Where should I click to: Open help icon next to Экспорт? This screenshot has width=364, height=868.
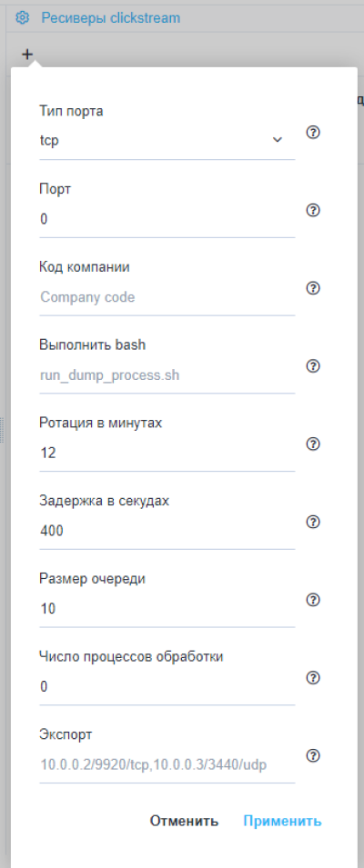click(313, 756)
